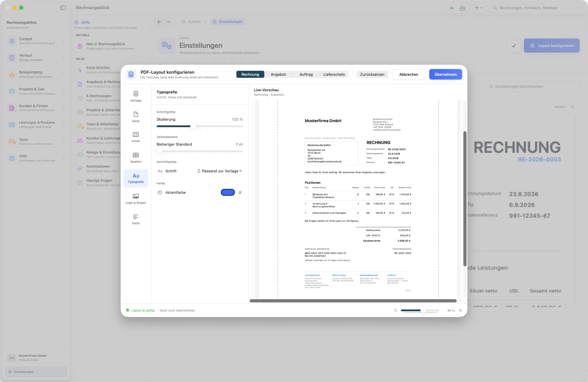Click the Layout konfigurieren button
The image size is (588, 382).
tap(552, 46)
